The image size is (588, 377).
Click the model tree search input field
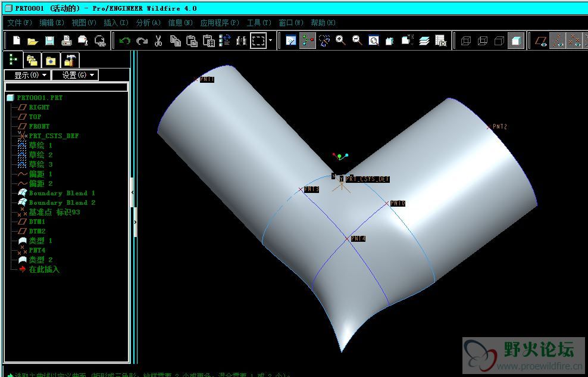pos(67,88)
